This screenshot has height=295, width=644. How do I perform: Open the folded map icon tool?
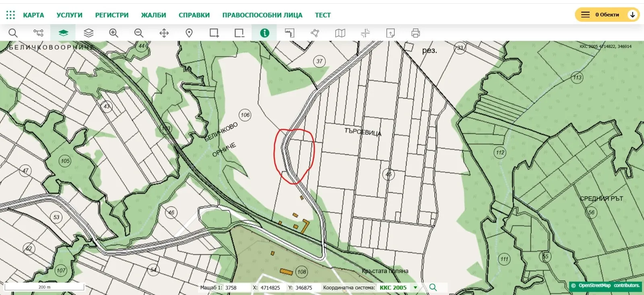coord(340,33)
